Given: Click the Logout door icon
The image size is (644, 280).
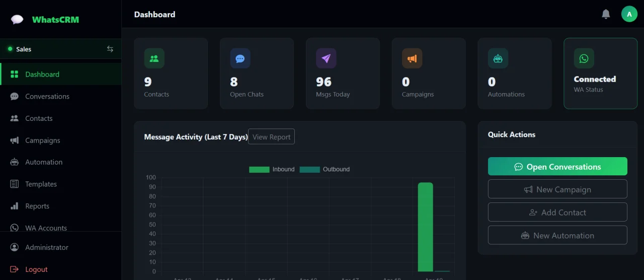Looking at the screenshot, I should (x=15, y=269).
